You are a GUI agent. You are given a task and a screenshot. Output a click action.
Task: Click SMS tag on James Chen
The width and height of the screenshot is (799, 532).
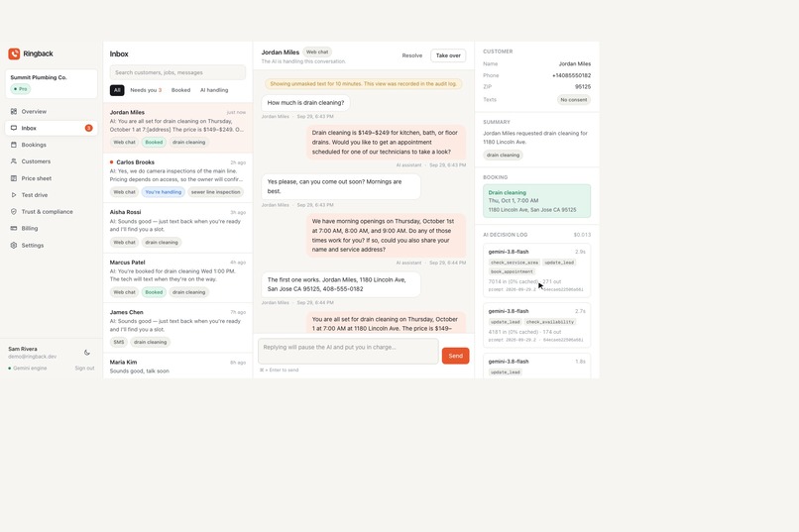[119, 342]
